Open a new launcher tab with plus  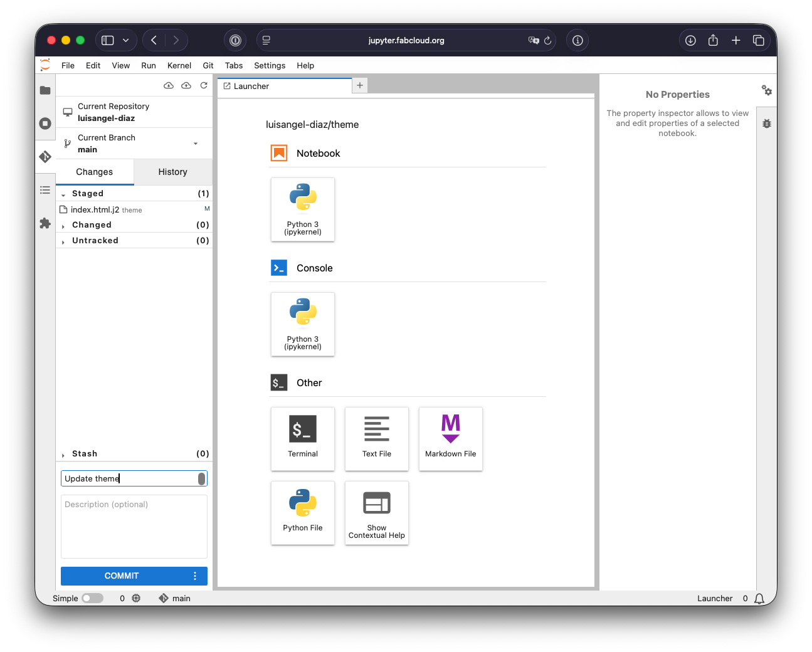pos(360,85)
